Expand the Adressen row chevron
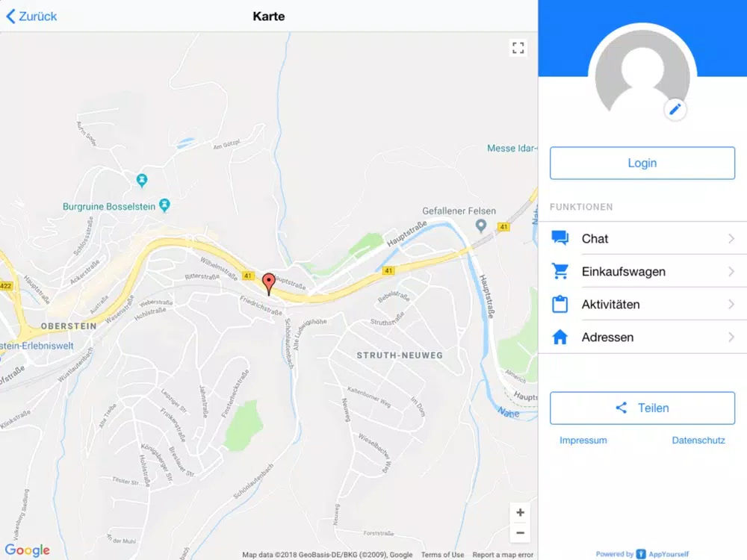747x560 pixels. [x=731, y=337]
